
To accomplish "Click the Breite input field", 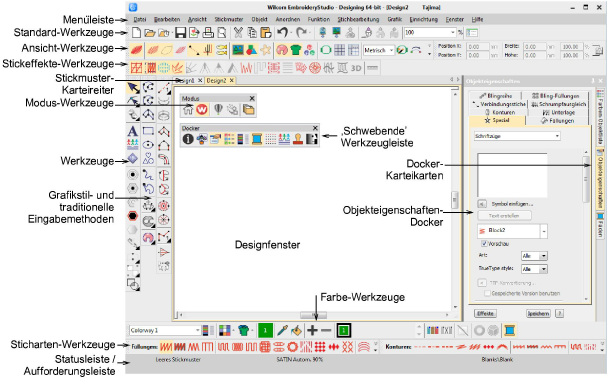I will [x=535, y=46].
